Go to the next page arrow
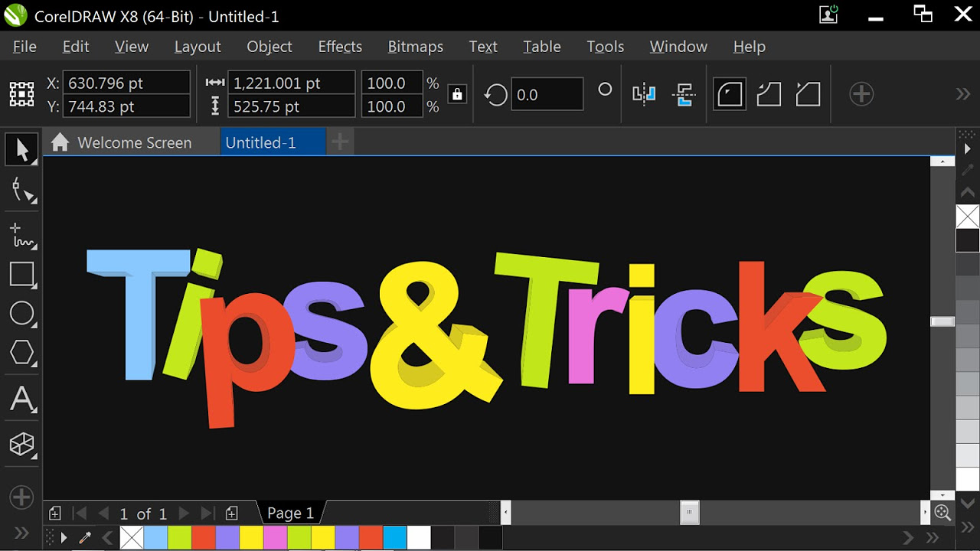The image size is (980, 551). (x=183, y=514)
